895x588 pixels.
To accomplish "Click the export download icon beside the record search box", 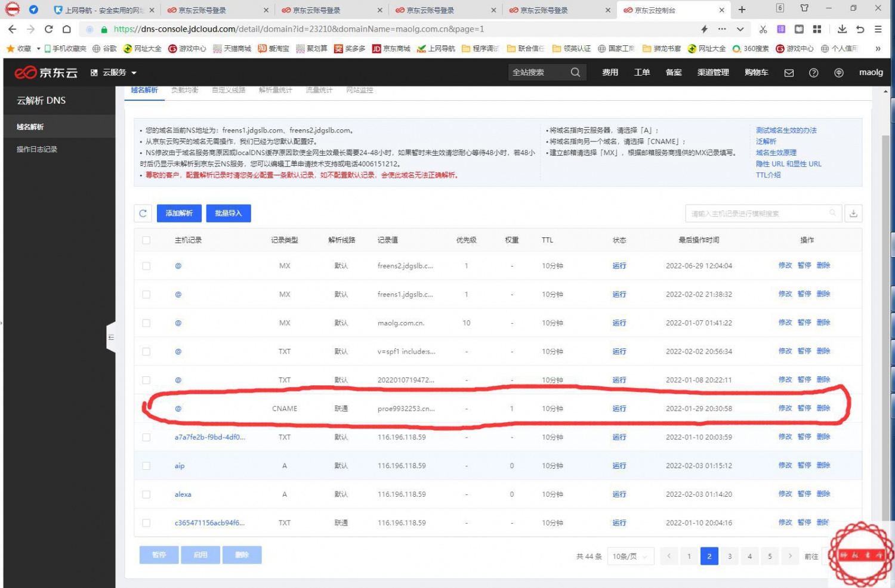I will tap(854, 213).
